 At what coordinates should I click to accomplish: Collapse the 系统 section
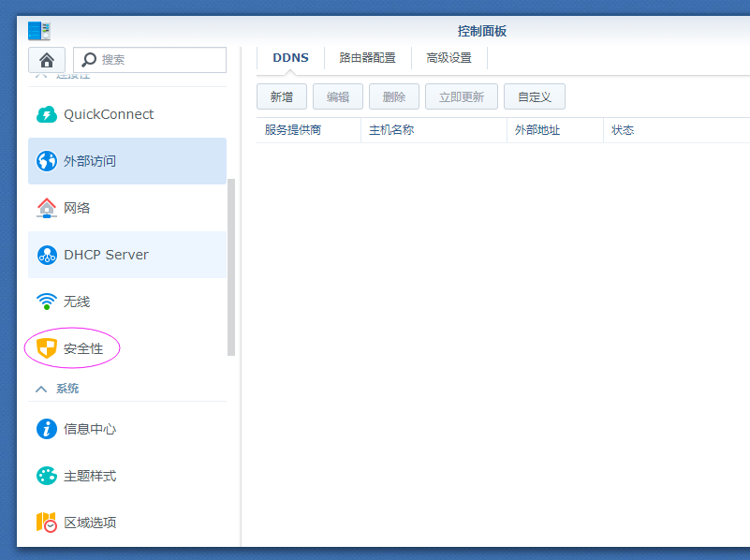point(41,389)
